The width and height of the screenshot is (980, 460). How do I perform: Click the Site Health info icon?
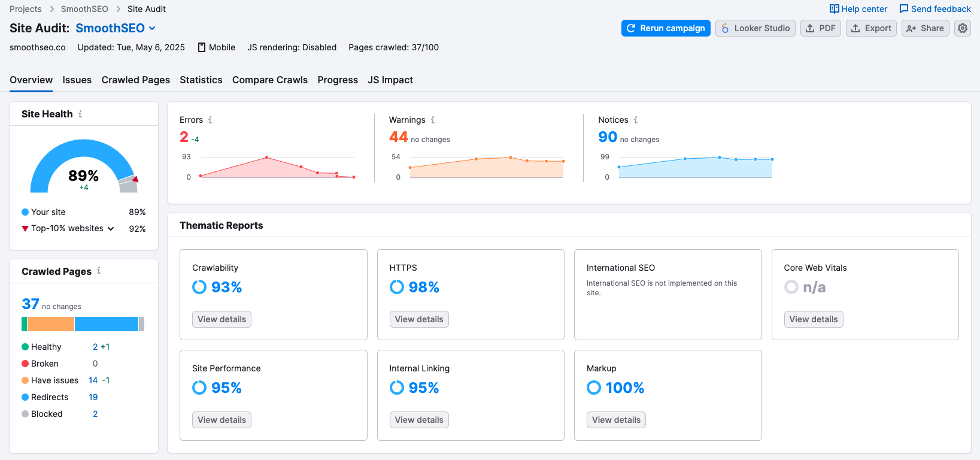(80, 114)
